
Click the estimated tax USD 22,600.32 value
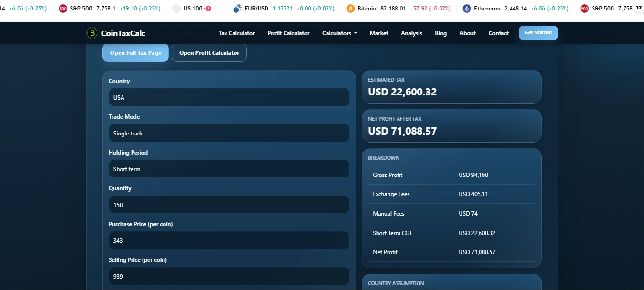(402, 92)
